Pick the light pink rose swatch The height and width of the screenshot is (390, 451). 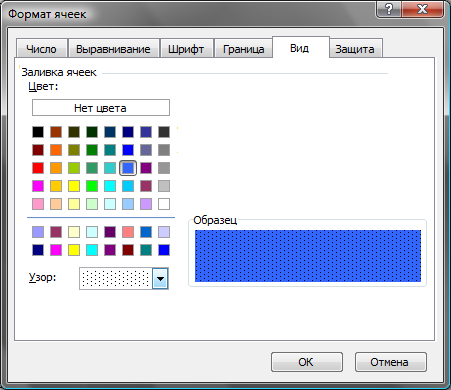pyautogui.click(x=38, y=204)
